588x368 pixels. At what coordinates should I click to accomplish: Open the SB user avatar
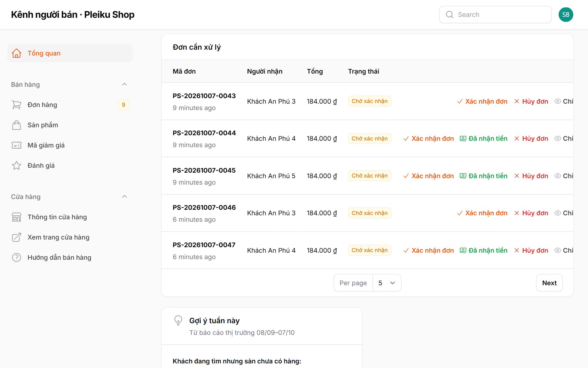coord(566,14)
